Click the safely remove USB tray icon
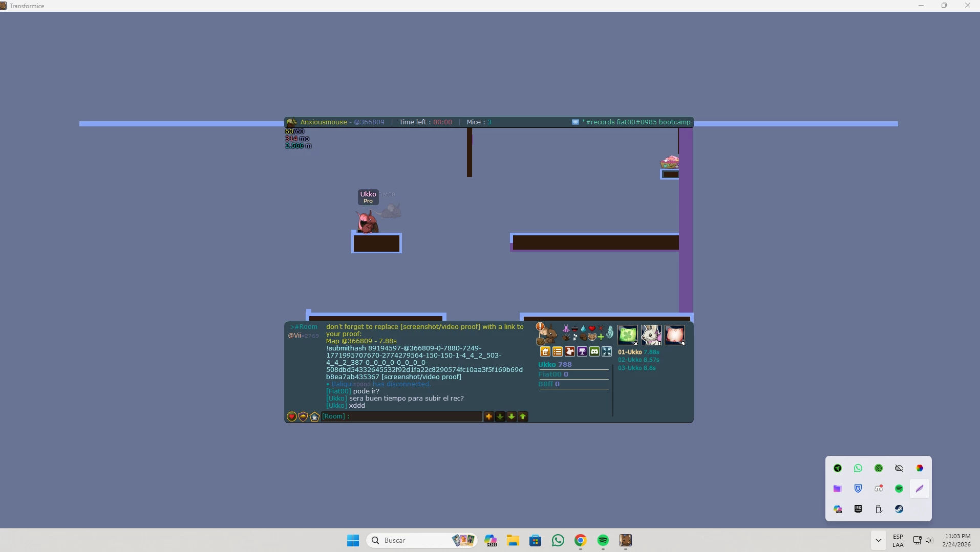This screenshot has height=552, width=980. [x=879, y=509]
